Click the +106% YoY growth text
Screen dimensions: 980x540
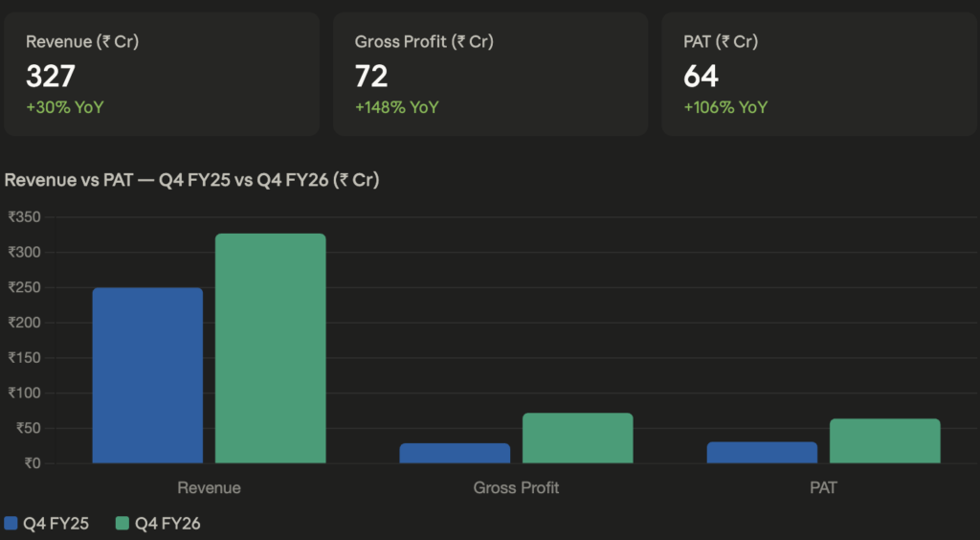click(x=725, y=107)
